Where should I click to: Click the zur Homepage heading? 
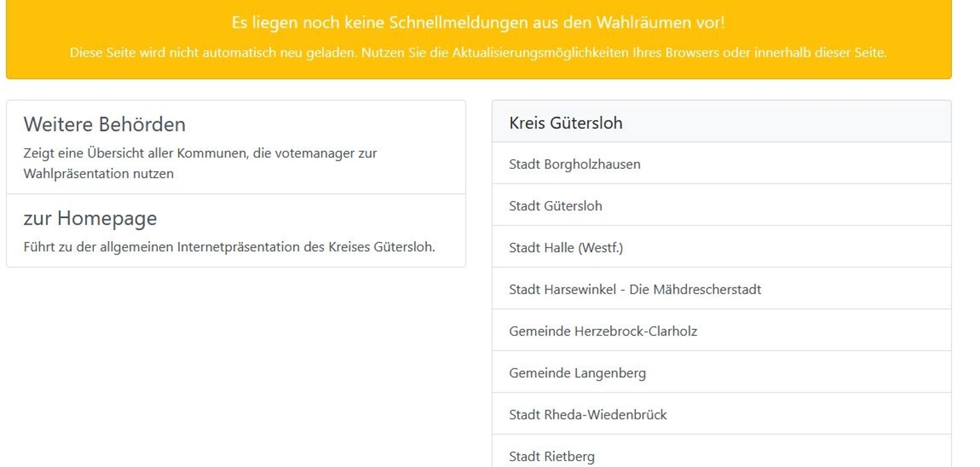coord(89,218)
